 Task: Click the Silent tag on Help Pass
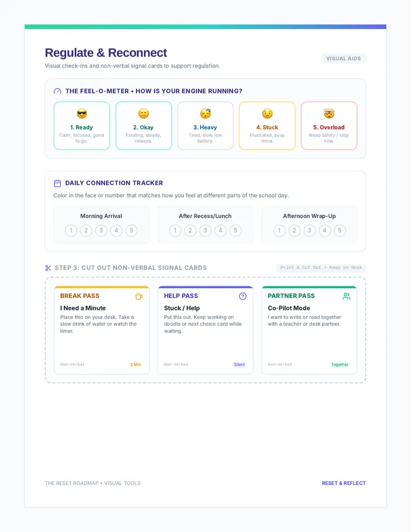239,365
